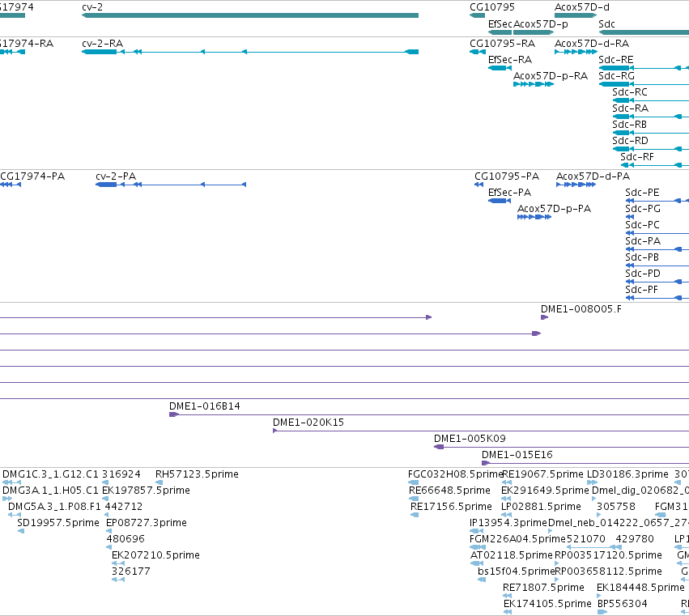
Task: Select the DME1-015E16 clone label
Action: coord(517,455)
